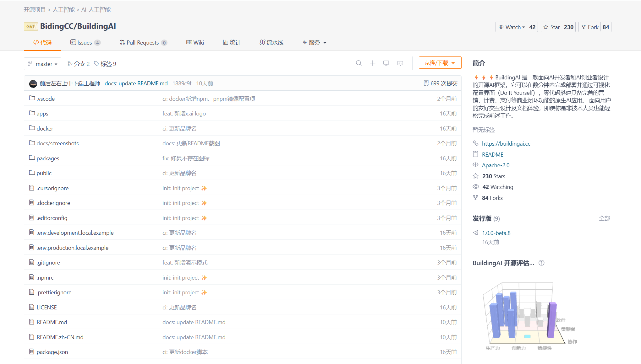The image size is (641, 364).
Task: Open the 服务 services dropdown
Action: click(x=314, y=42)
